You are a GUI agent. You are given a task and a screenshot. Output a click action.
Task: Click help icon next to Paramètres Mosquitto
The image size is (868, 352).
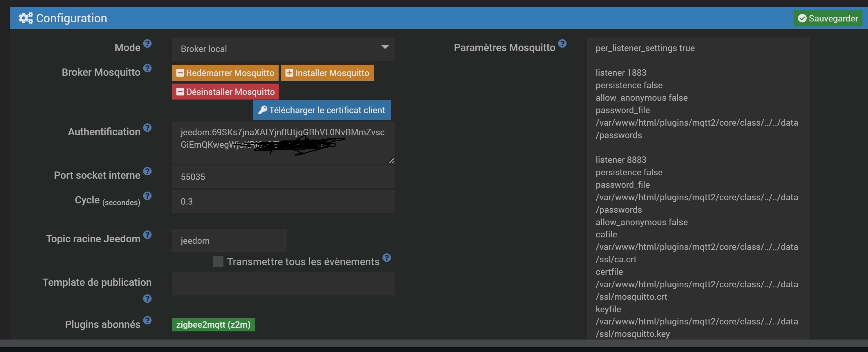pos(562,44)
